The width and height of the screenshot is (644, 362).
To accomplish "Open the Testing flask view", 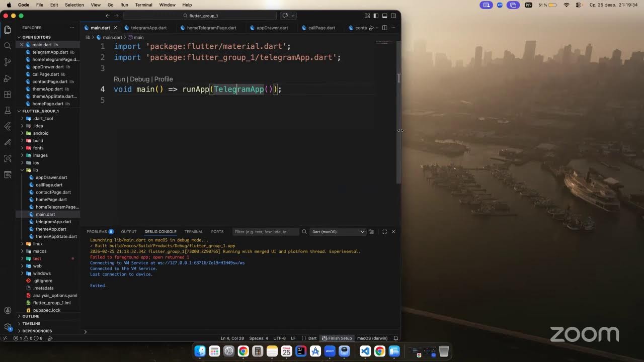I will pyautogui.click(x=8, y=110).
